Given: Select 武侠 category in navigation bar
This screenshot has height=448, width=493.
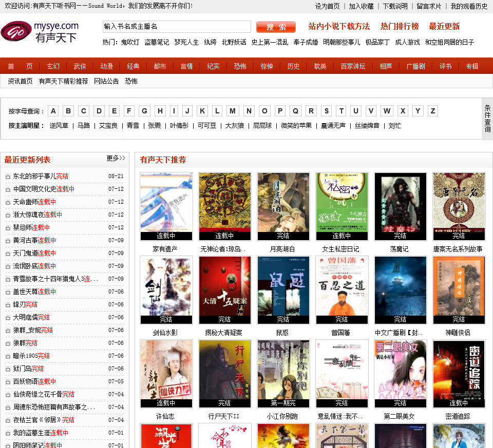Looking at the screenshot, I should 80,66.
